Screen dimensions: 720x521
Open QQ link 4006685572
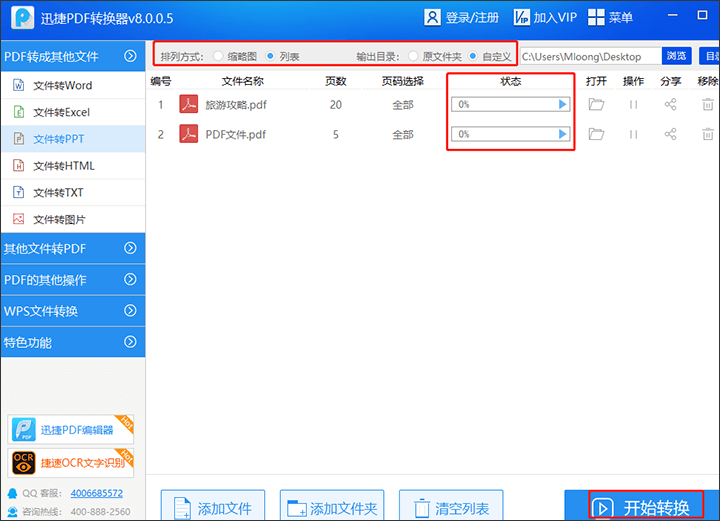(96, 493)
